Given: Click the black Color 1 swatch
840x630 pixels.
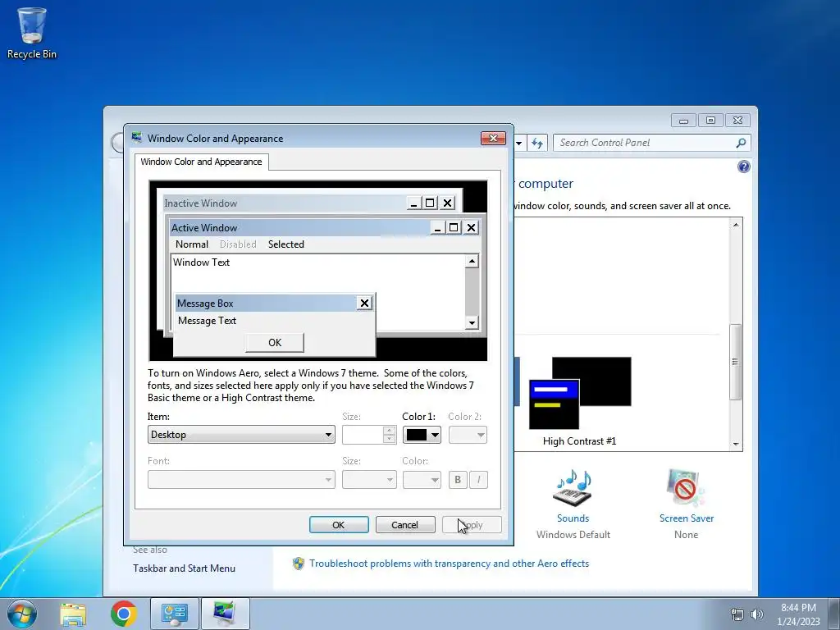Looking at the screenshot, I should [416, 435].
